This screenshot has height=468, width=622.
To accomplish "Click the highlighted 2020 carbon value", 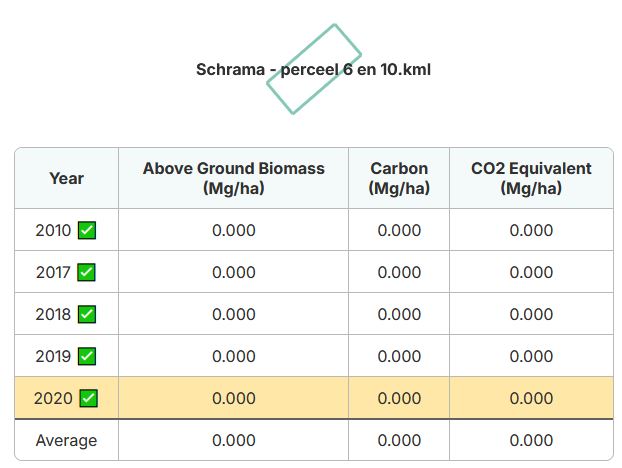I will click(x=399, y=398).
